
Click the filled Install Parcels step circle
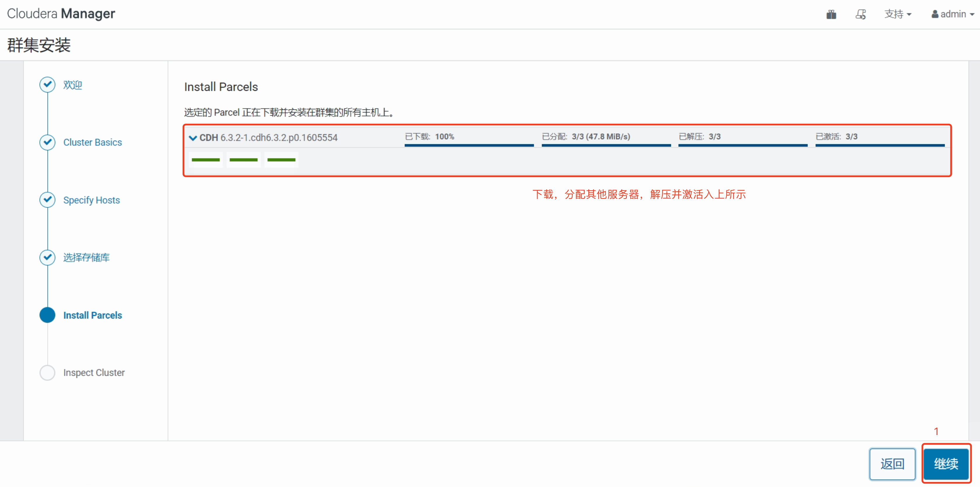click(x=47, y=315)
